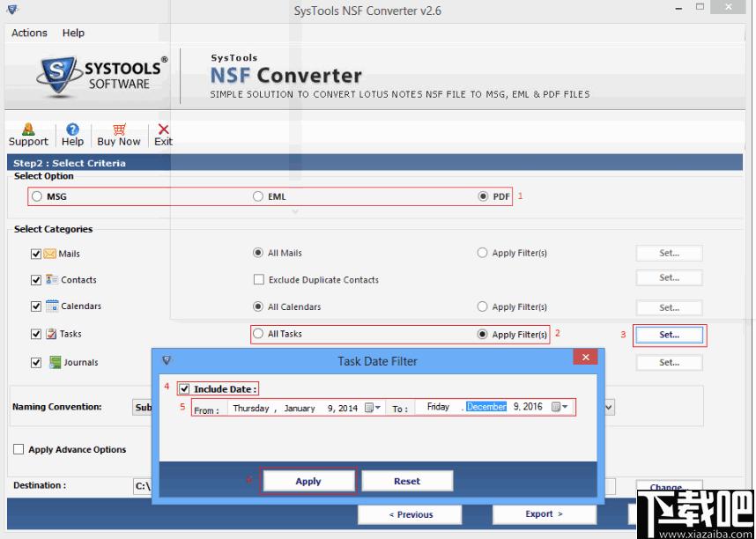Click the Export button

click(x=544, y=514)
